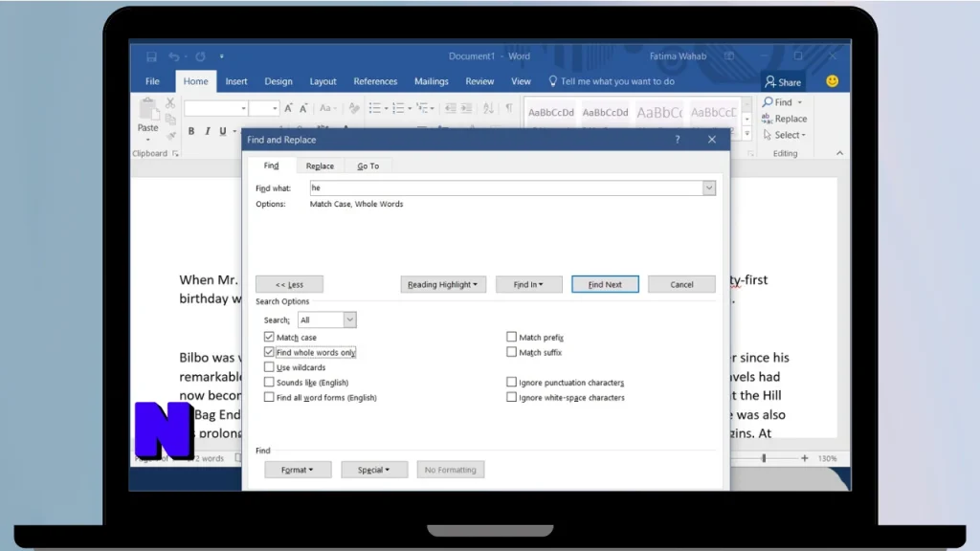Click the Share button
This screenshot has height=551, width=980.
click(783, 82)
